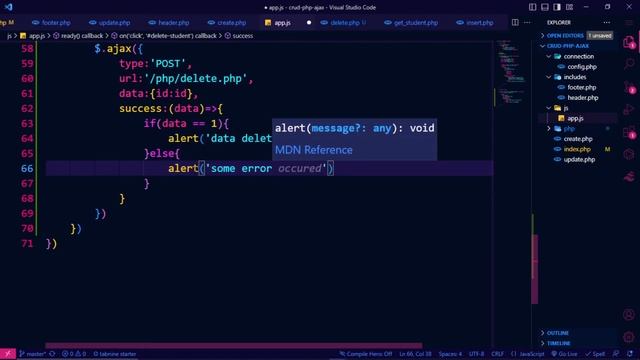Switch to footer.php tab
640x360 pixels.
click(51, 22)
